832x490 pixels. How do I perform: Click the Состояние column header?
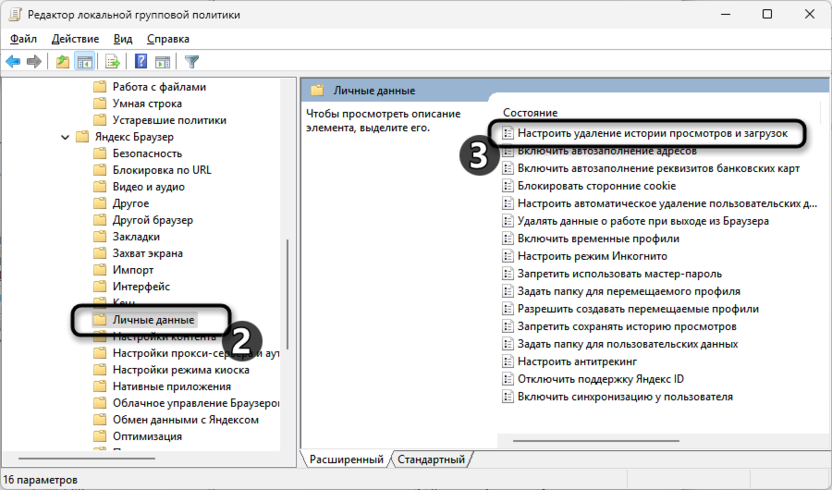pyautogui.click(x=530, y=113)
